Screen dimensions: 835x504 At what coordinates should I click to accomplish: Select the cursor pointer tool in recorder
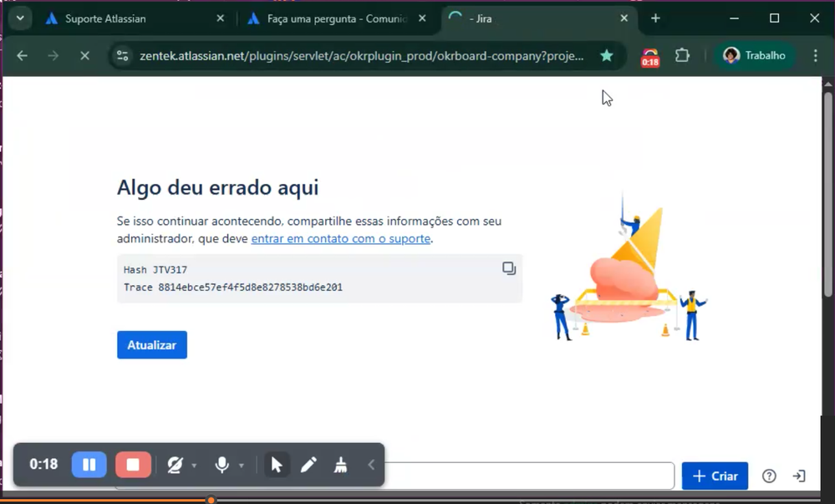click(277, 465)
